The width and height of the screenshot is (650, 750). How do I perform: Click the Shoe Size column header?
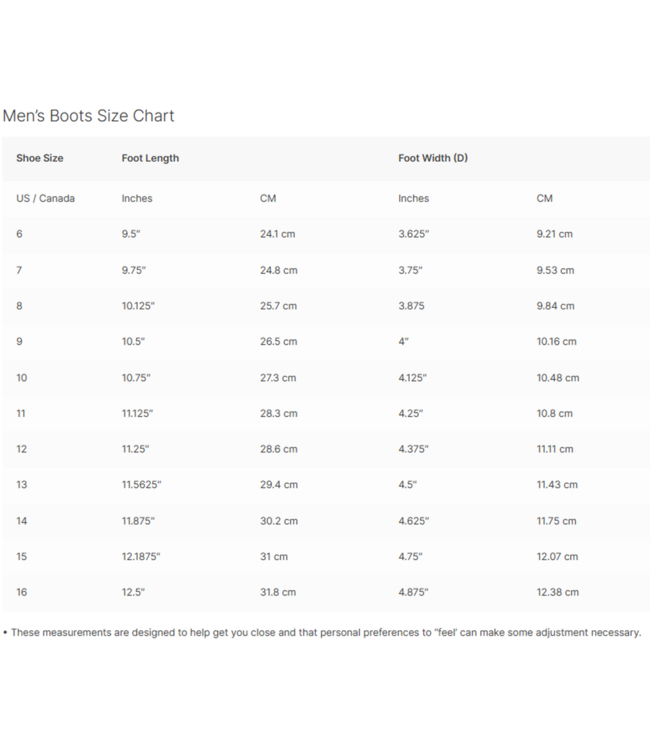40,158
